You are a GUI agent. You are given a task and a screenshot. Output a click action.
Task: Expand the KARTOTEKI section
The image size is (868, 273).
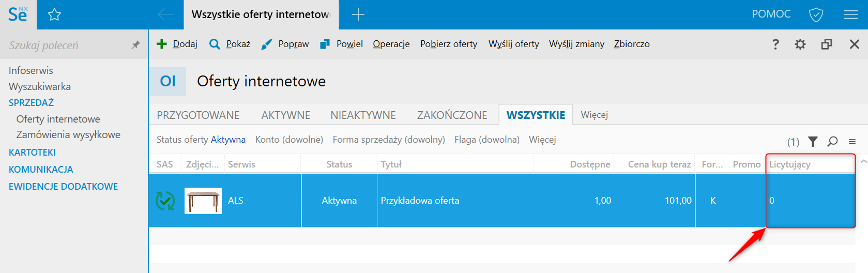pos(32,152)
